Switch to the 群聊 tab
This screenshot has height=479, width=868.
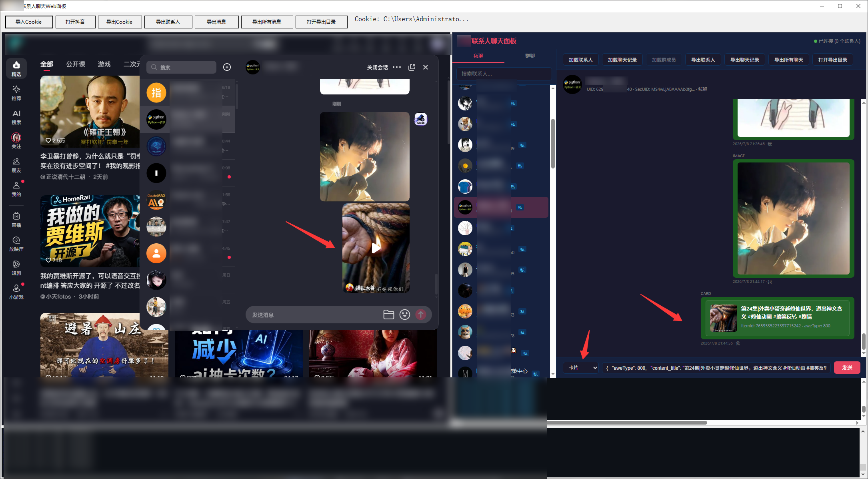click(x=530, y=56)
